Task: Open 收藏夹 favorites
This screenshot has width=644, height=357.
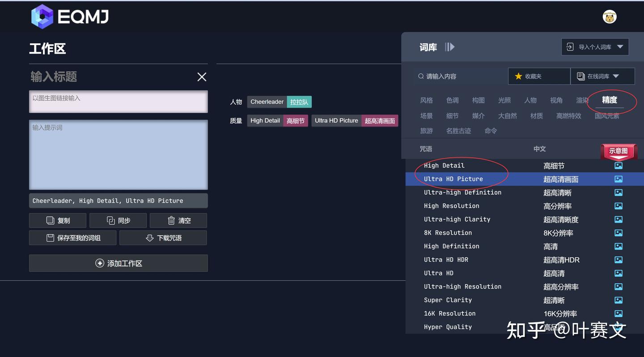Action: (x=539, y=76)
